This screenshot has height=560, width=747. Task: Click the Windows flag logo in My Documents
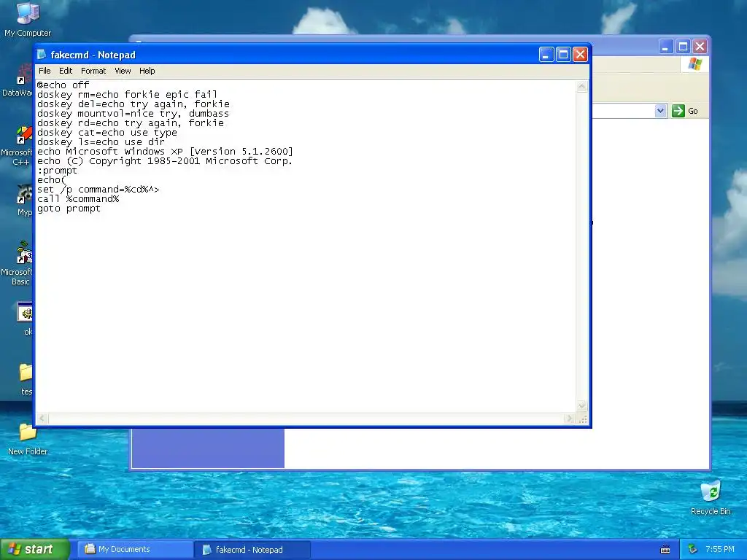(x=694, y=64)
